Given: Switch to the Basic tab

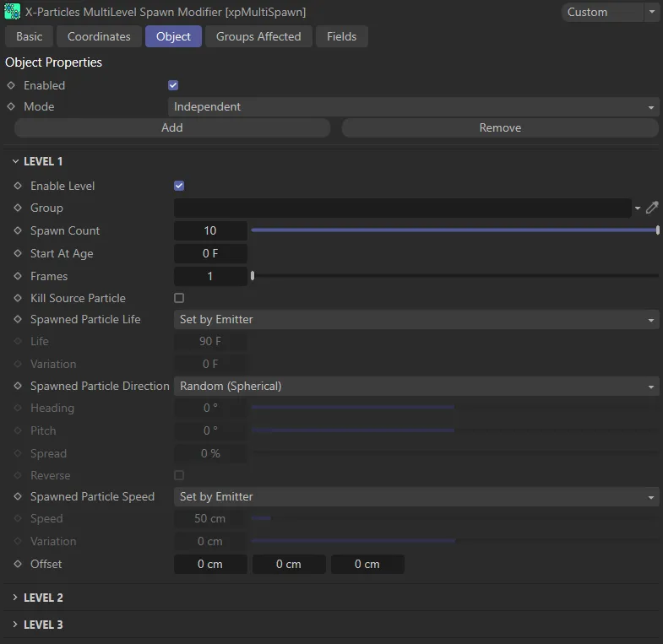Looking at the screenshot, I should (30, 36).
